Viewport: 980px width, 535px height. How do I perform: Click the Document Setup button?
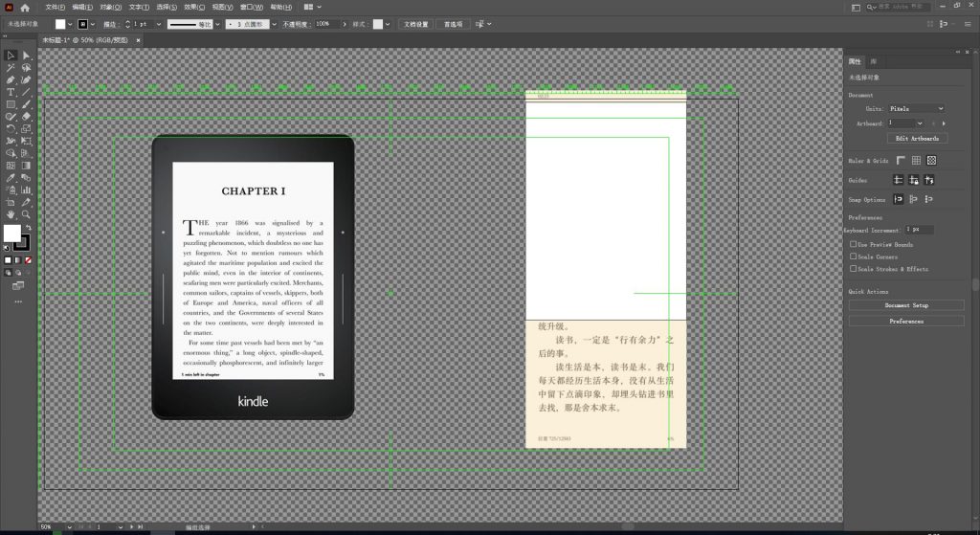[906, 305]
